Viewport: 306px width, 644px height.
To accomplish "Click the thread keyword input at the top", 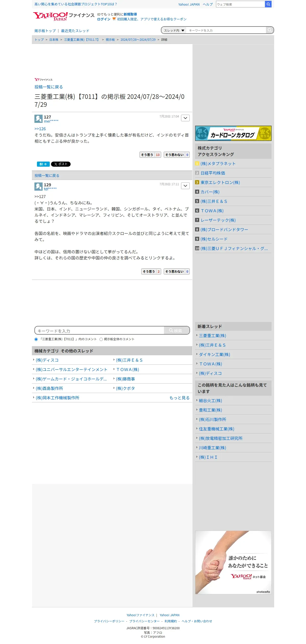I will pyautogui.click(x=226, y=30).
